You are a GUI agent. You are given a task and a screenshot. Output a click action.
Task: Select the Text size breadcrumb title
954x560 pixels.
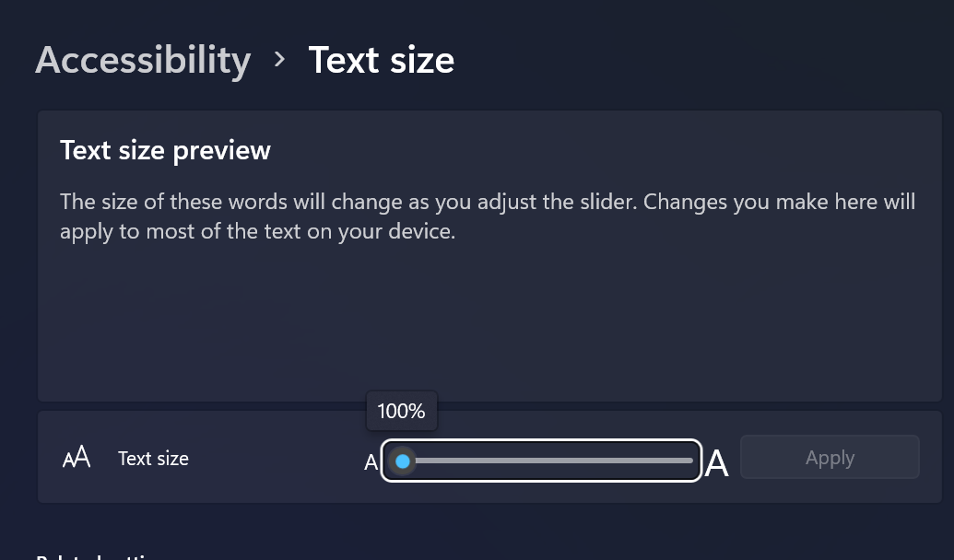[x=382, y=60]
